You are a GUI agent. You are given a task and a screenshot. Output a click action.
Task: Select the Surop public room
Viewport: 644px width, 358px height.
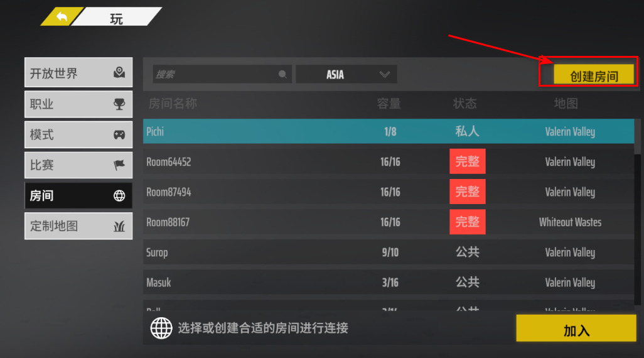coord(389,252)
